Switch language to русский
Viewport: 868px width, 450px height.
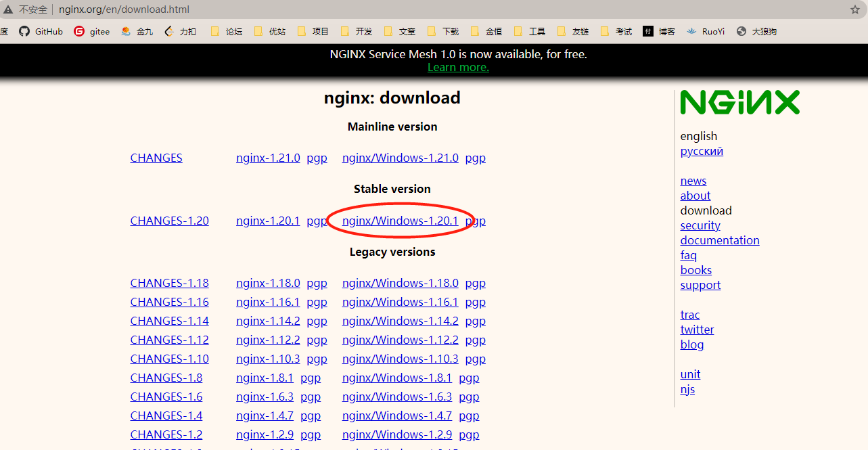(702, 151)
